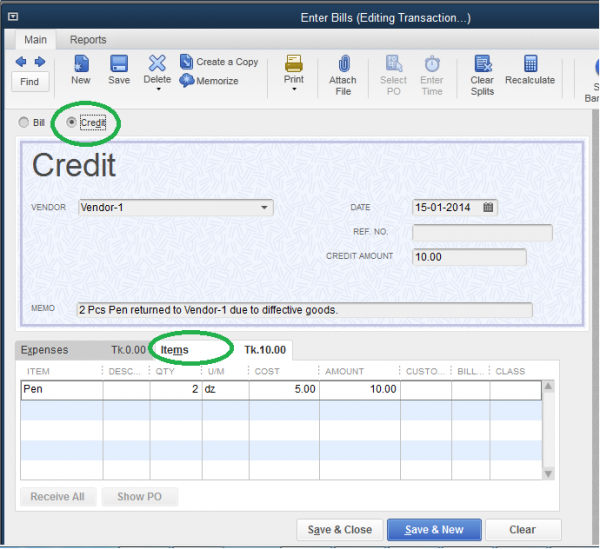Click the Clear button
600x549 pixels.
(523, 529)
